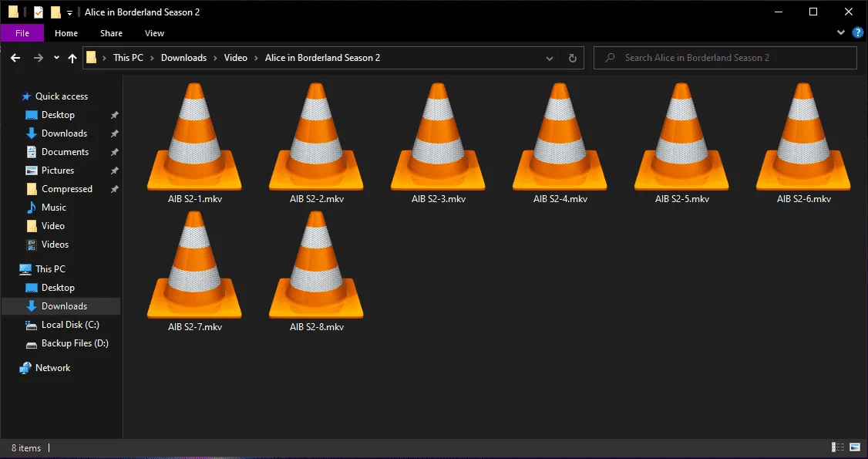Click the Properties icon in quick access toolbar
Viewport: 868px width, 459px height.
tap(39, 12)
